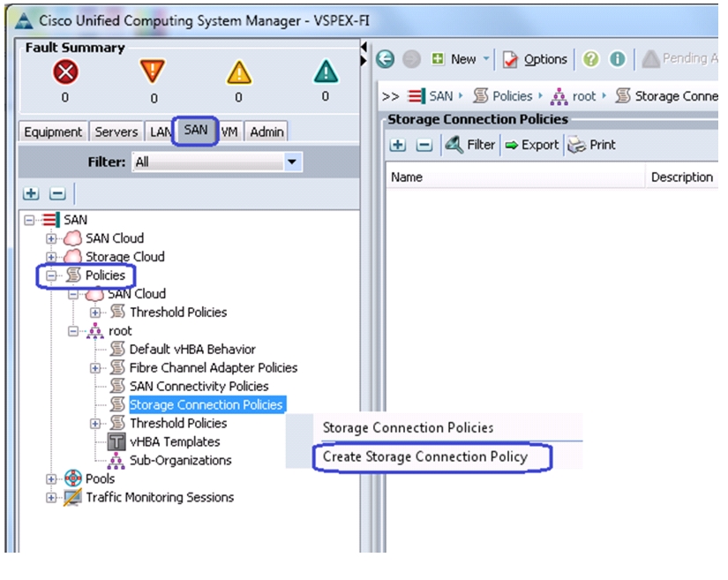728x580 pixels.
Task: Expand the Pools tree node
Action: [51, 478]
